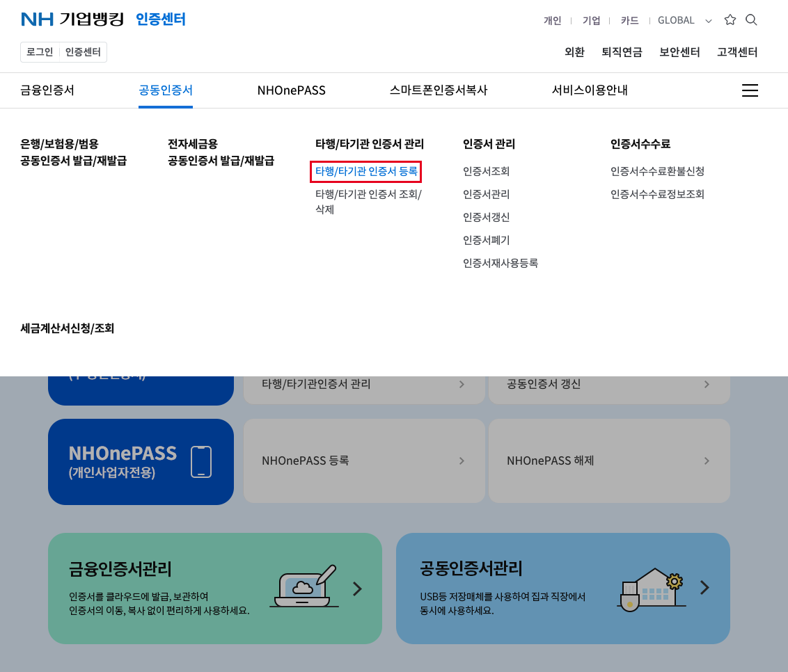Image resolution: width=788 pixels, height=672 pixels.
Task: Click the USB house icon in 공동인증서관리
Action: (x=652, y=589)
